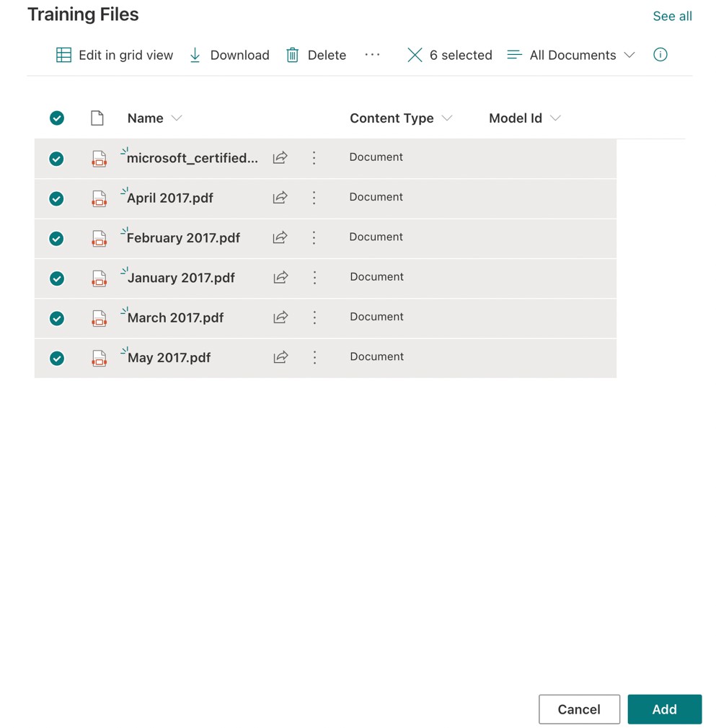Open the Name column sort dropdown

pos(177,118)
